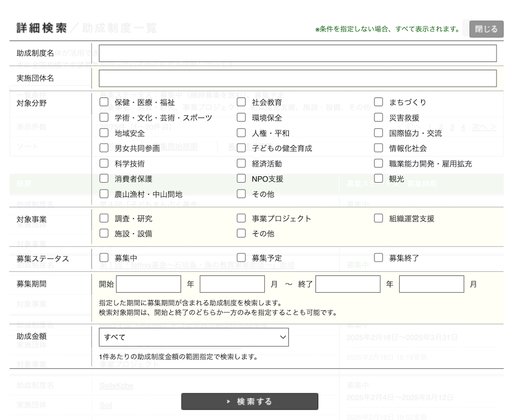Check the 保健・医療・福祉 checkbox
Viewport: 513px width, 420px height.
[104, 102]
